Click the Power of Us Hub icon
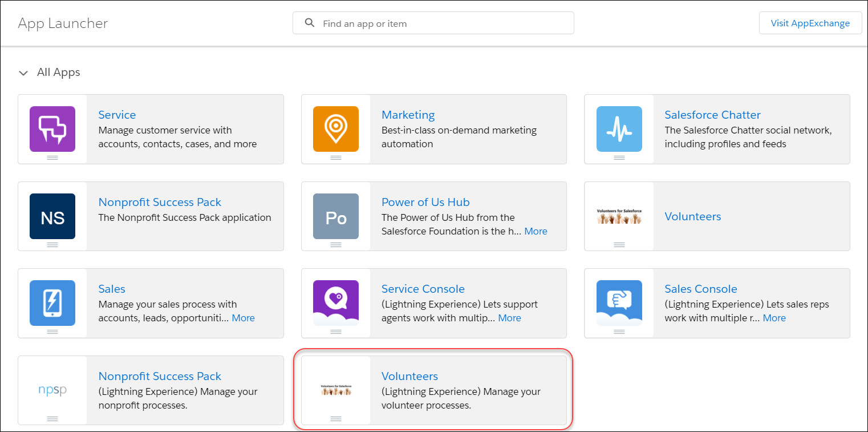The width and height of the screenshot is (868, 432). 336,216
